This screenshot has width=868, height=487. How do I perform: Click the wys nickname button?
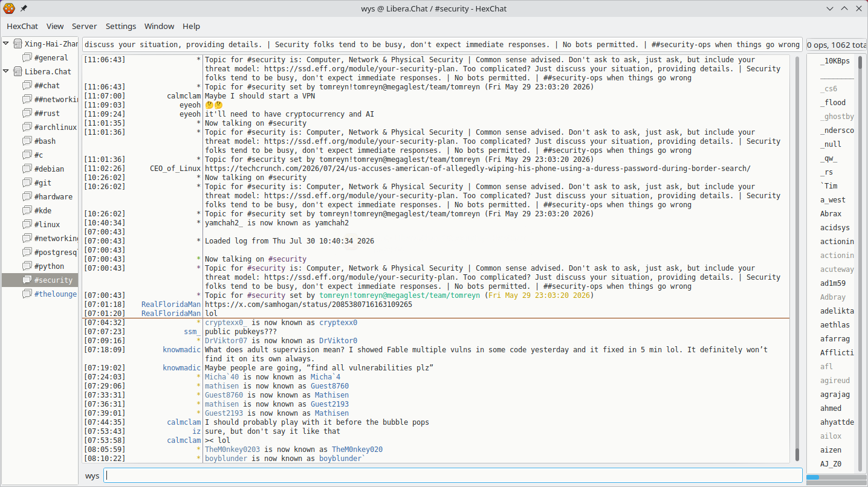tap(92, 476)
